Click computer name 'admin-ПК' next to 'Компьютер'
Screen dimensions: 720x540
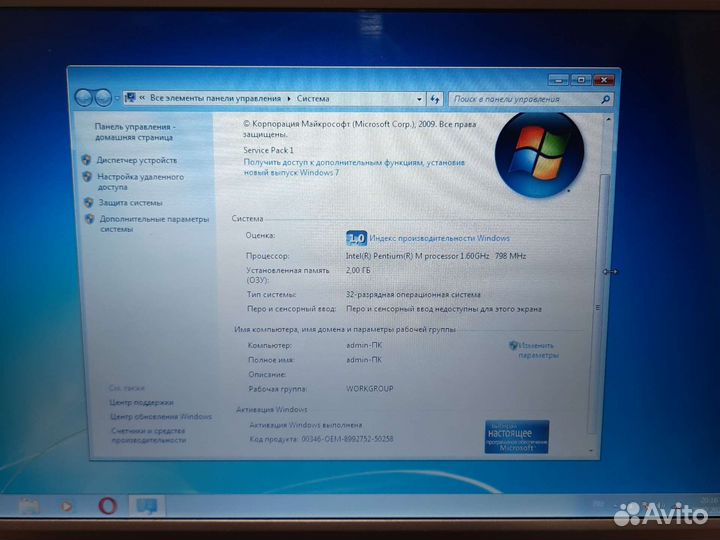click(364, 345)
